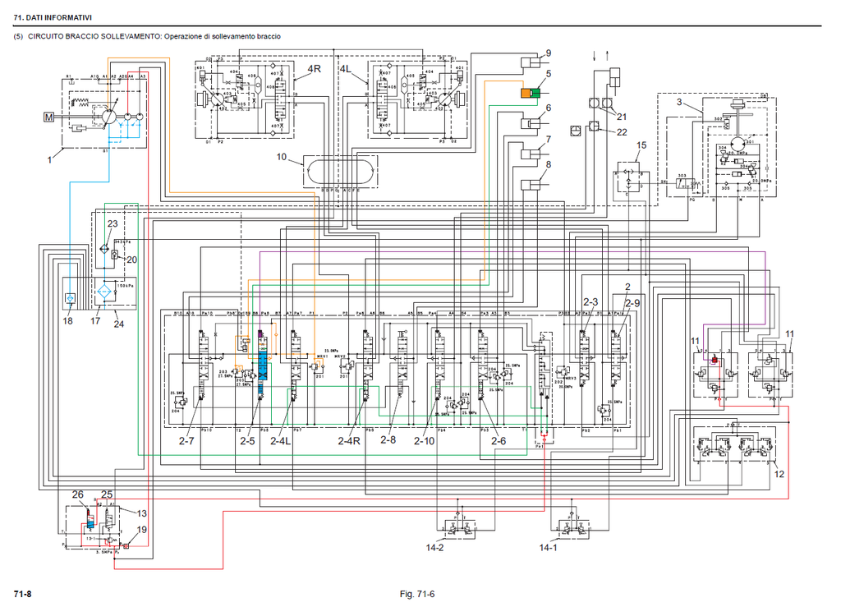Click the '12' callout label

pos(779,475)
